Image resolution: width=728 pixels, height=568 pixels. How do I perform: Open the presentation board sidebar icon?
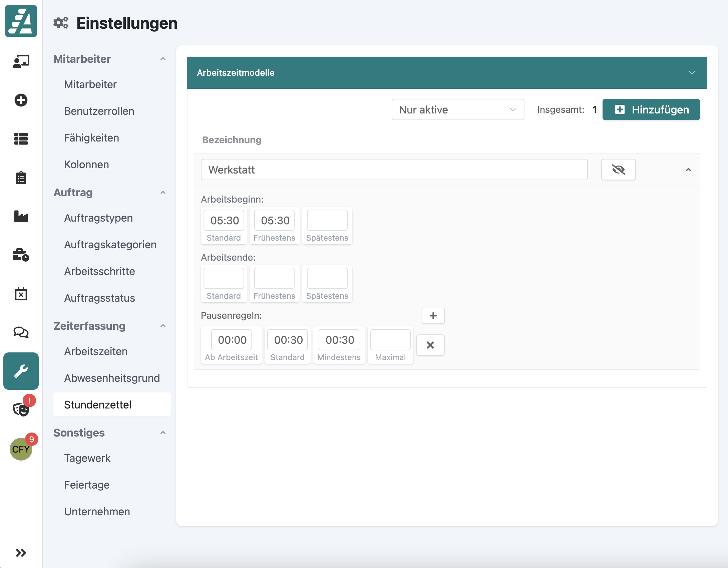(21, 62)
